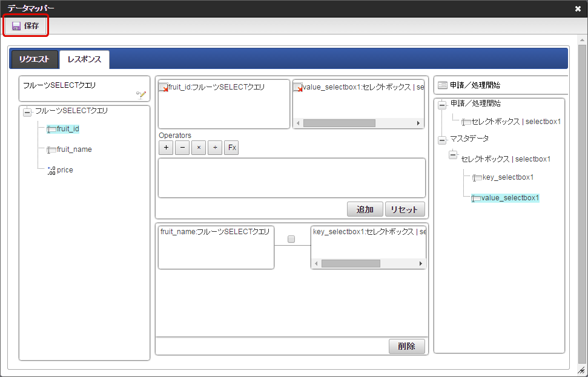Click the minus operator button
The image size is (588, 377).
[182, 148]
